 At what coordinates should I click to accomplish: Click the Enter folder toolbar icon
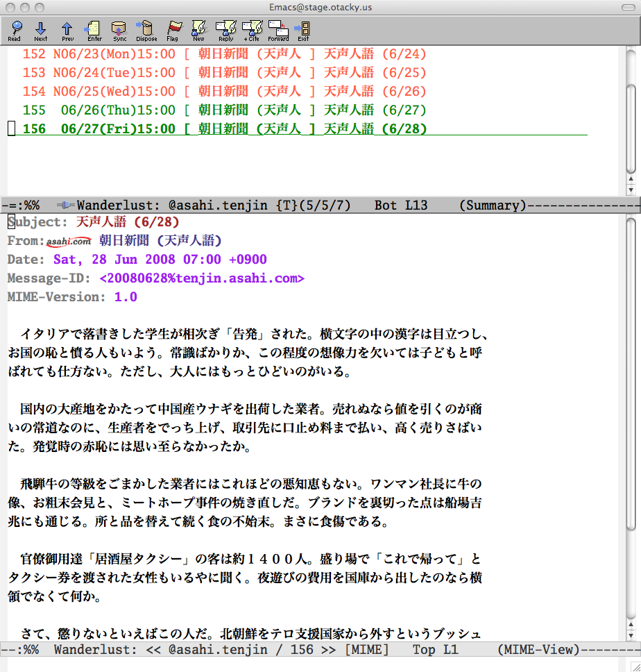94,31
